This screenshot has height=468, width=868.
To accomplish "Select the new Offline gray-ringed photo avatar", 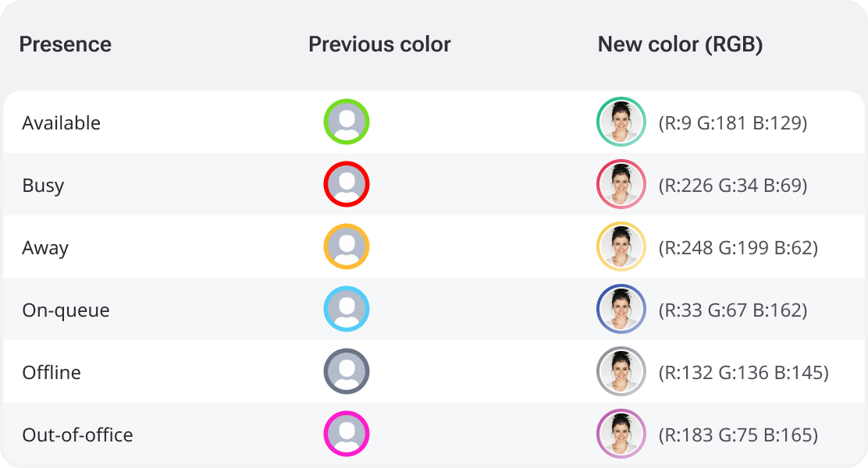I will [x=621, y=371].
